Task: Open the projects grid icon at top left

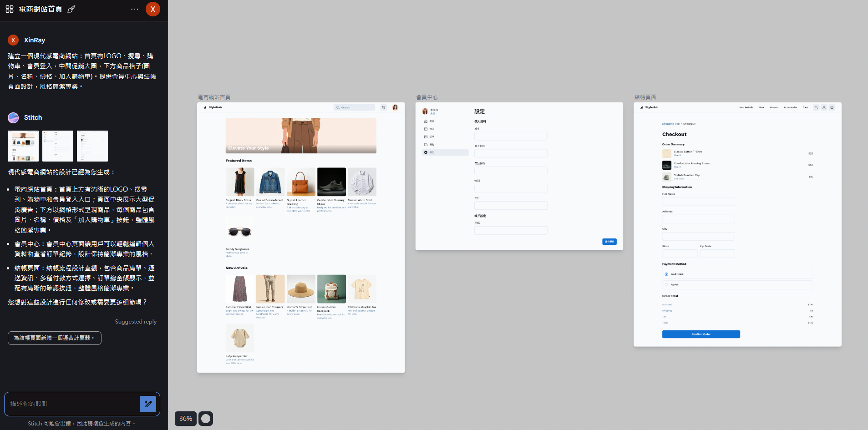Action: click(x=10, y=9)
